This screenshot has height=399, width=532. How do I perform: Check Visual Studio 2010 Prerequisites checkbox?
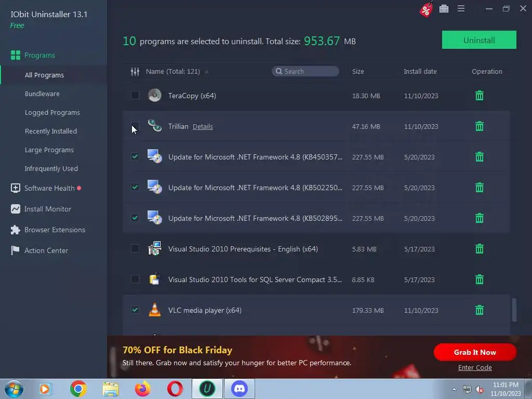click(135, 248)
